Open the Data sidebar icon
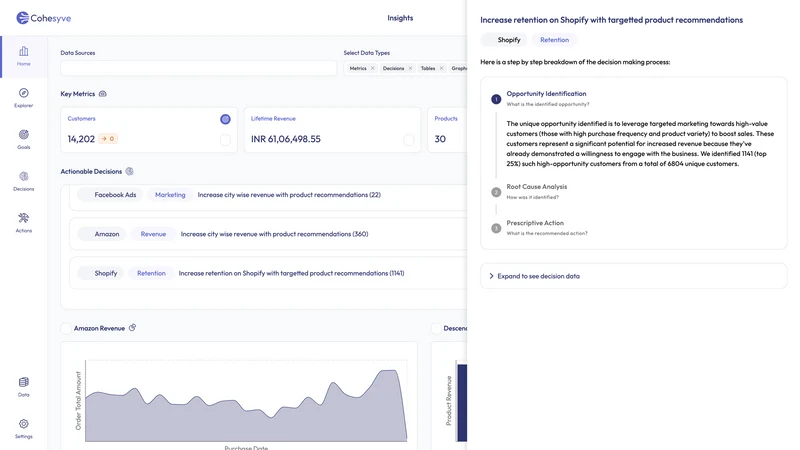The image size is (800, 450). coord(23,387)
